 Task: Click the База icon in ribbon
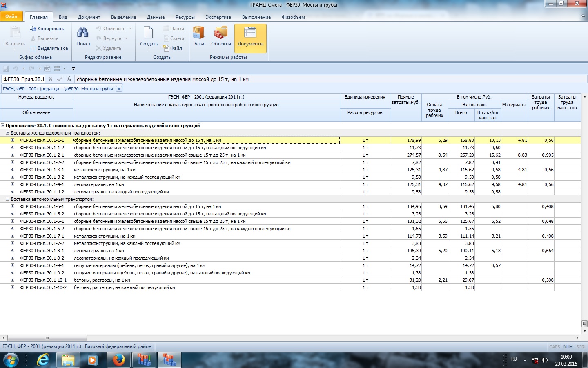tap(199, 37)
